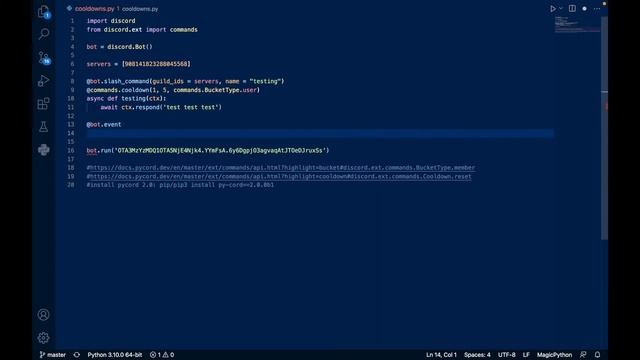Place cursor on the highlighted empty line 14

320,133
